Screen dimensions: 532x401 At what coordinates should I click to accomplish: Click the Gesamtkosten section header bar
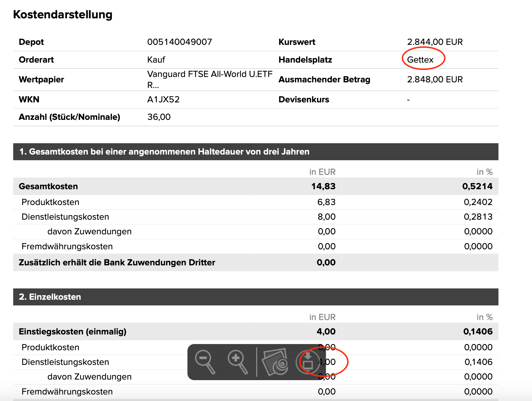(x=255, y=152)
